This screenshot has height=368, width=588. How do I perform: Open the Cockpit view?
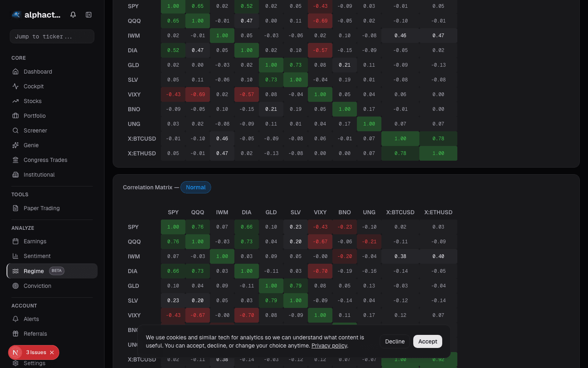point(33,86)
